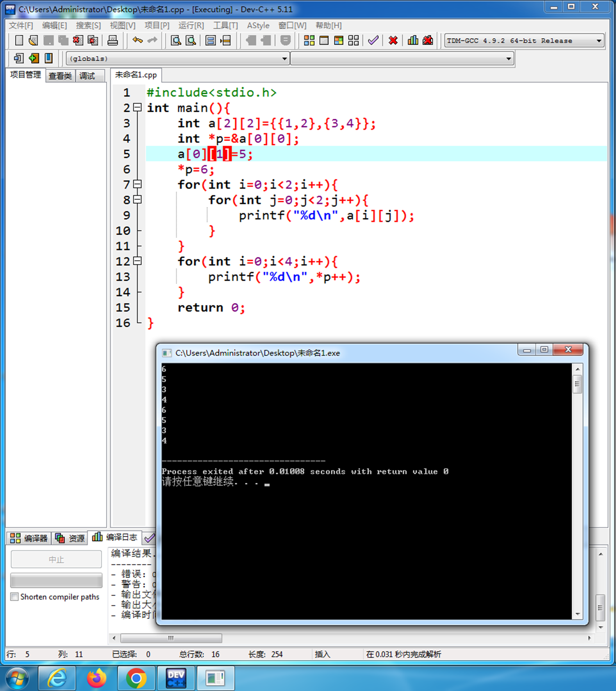The height and width of the screenshot is (691, 616).
Task: Collapse the inner for-loop fold at line 8
Action: coord(138,199)
